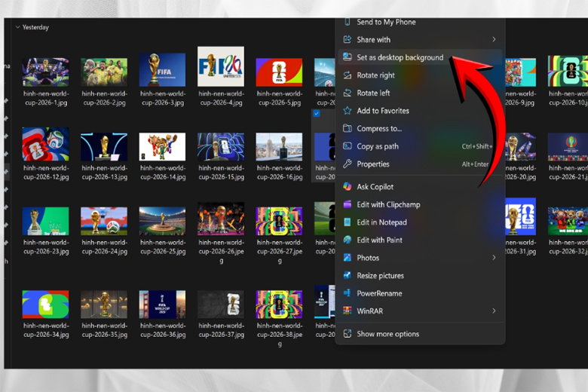Click the Send to My Phone icon
Viewport: 588px width, 392px height.
coord(348,22)
